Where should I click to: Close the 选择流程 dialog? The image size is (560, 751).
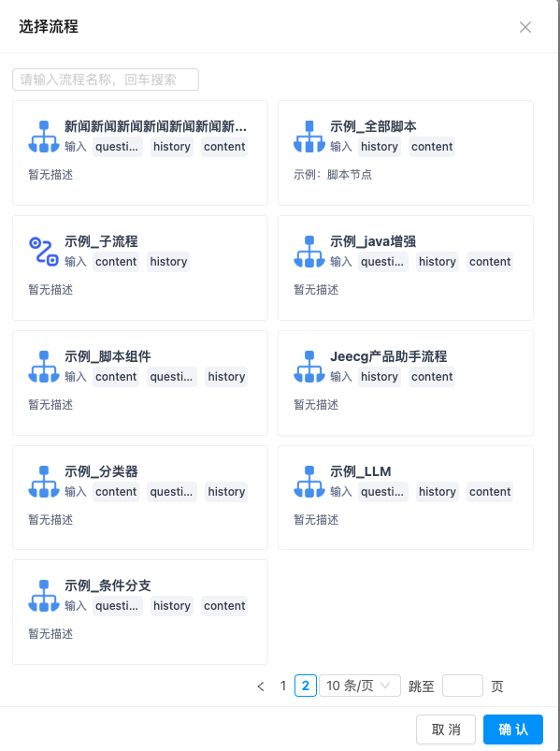coord(525,27)
